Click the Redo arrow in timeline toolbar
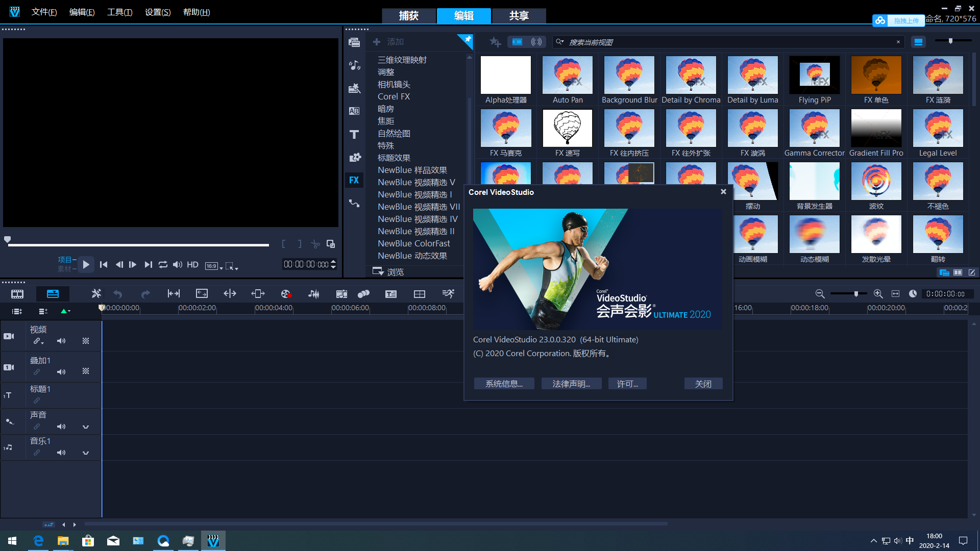980x551 pixels. [145, 294]
